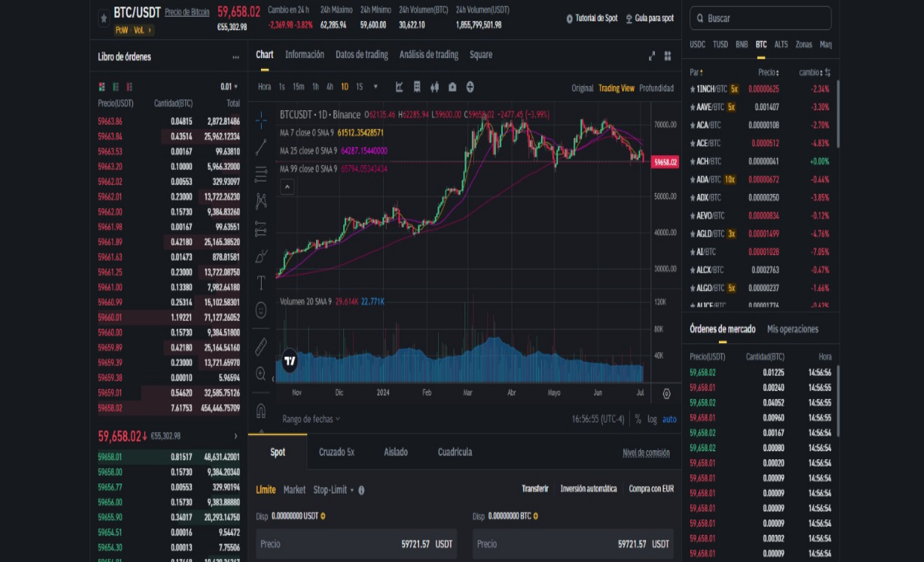Change the candlestick chart style
The height and width of the screenshot is (562, 924).
click(x=434, y=87)
